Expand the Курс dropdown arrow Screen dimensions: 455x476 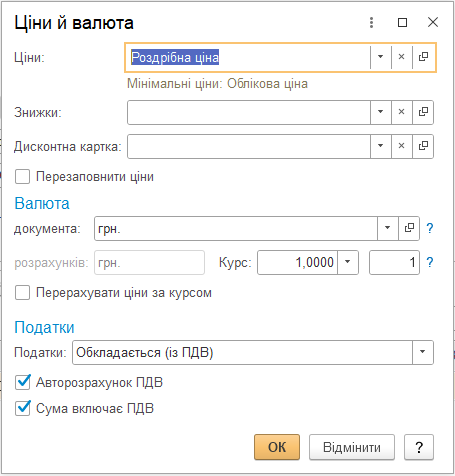click(x=348, y=263)
